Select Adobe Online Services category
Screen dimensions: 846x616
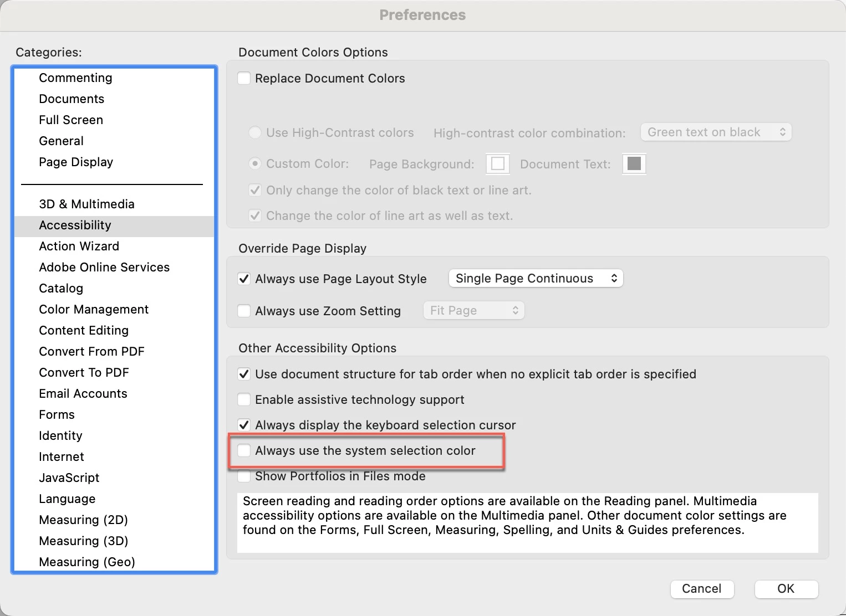click(x=114, y=267)
